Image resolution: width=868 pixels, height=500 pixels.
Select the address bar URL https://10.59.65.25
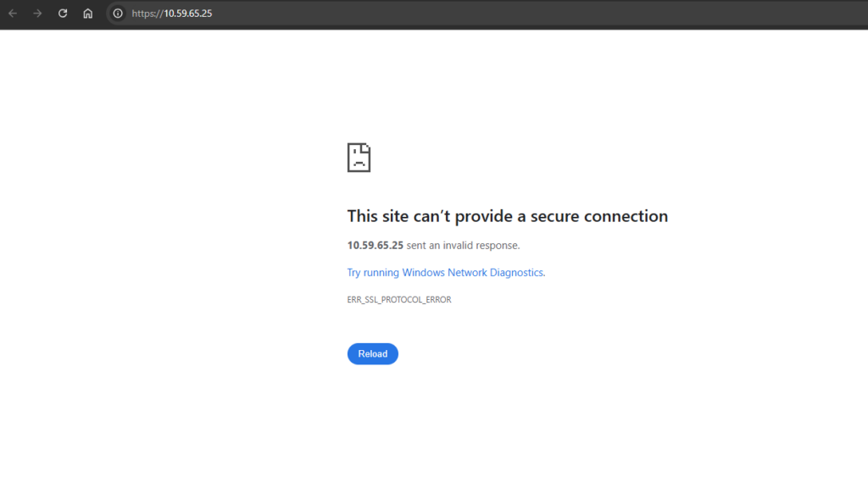pos(171,14)
